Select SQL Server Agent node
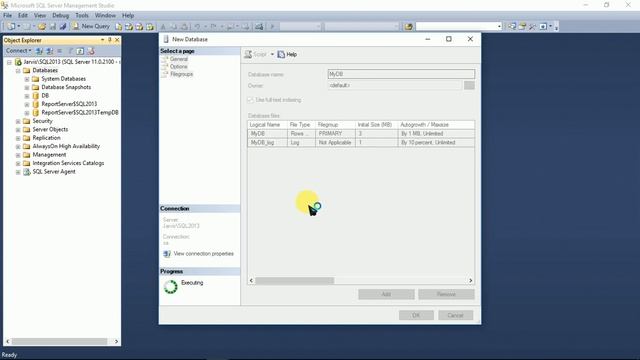Viewport: 640px width, 360px height. click(54, 172)
